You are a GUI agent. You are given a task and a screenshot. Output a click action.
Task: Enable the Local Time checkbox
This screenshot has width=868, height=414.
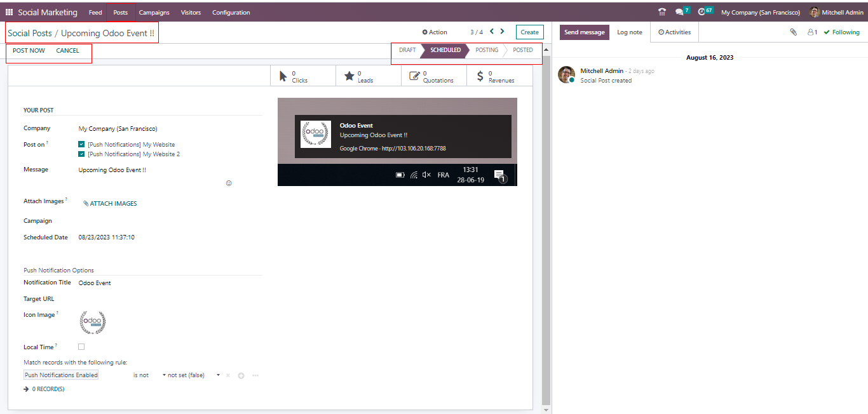tap(81, 347)
